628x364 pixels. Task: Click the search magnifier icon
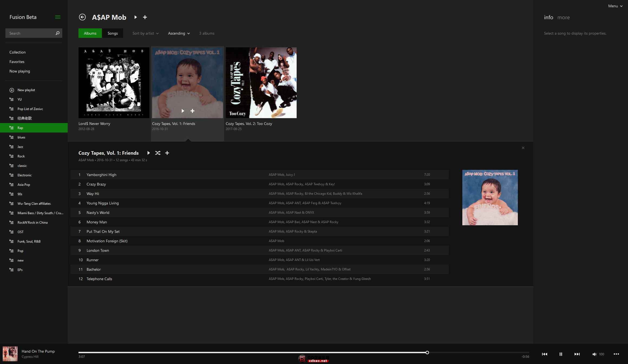pyautogui.click(x=57, y=33)
